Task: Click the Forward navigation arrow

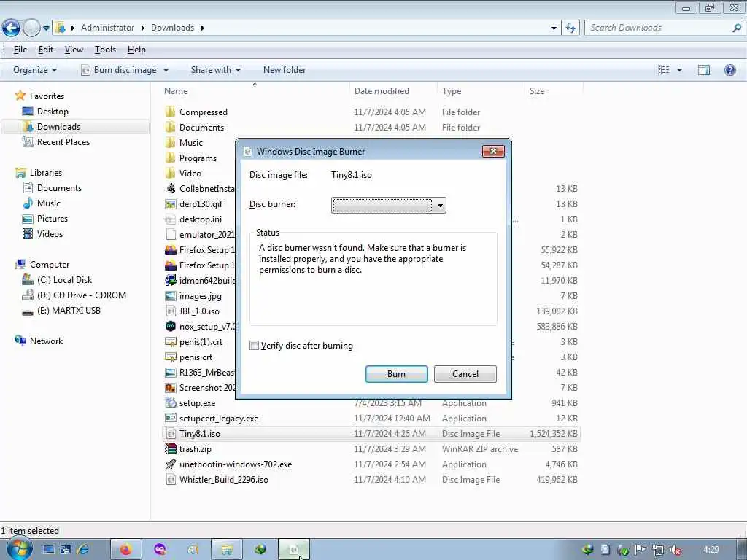Action: [31, 28]
